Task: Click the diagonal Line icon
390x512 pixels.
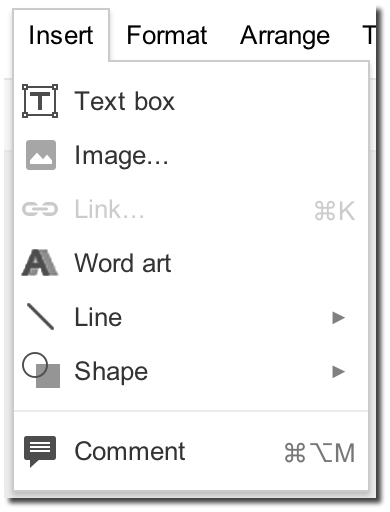Action: point(40,317)
